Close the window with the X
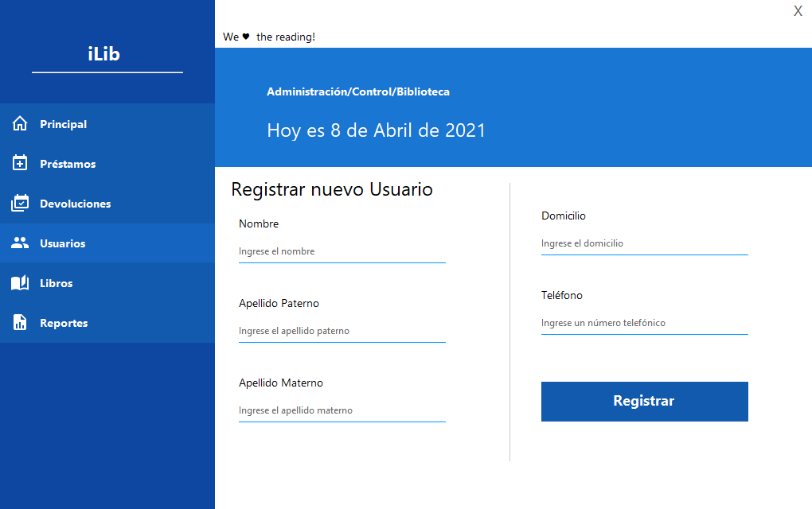Screen dimensions: 812x509 [798, 11]
